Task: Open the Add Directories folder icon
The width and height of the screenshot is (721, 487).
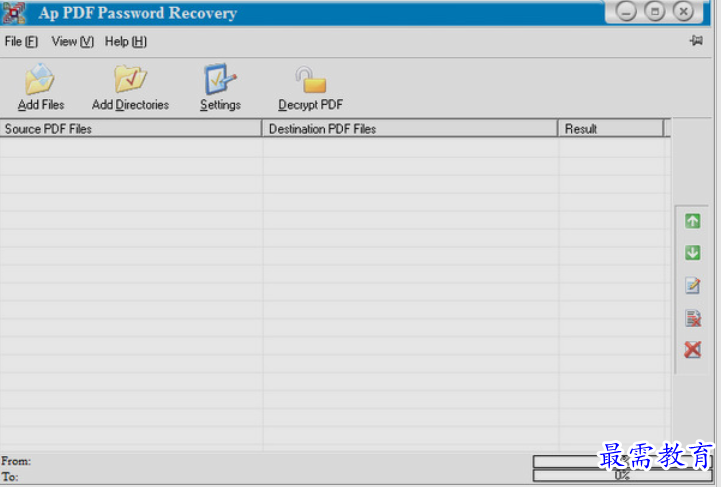Action: (x=131, y=79)
